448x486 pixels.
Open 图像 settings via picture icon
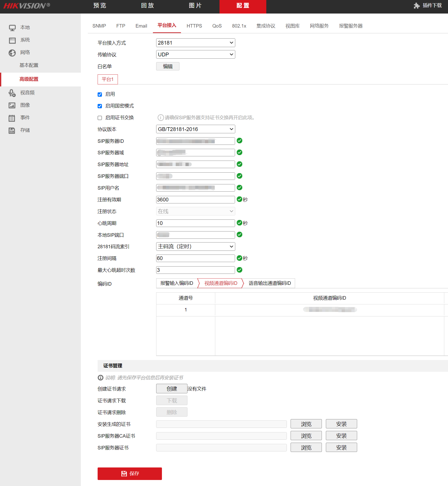pyautogui.click(x=12, y=105)
